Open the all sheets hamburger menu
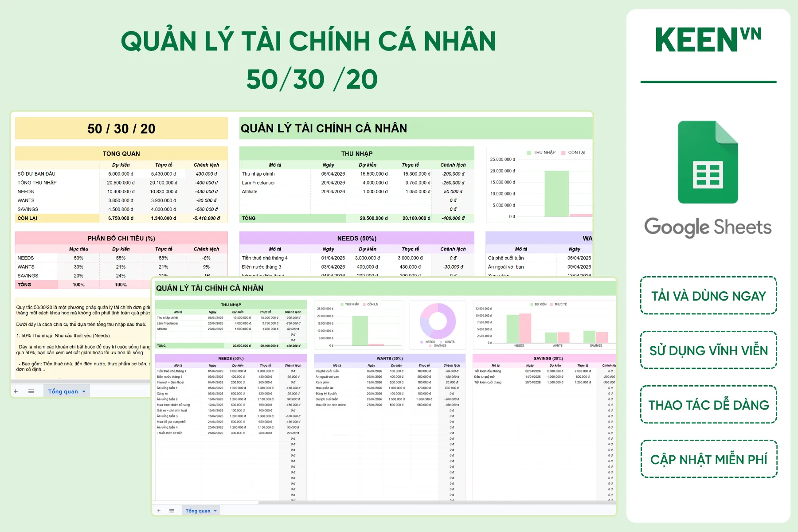The height and width of the screenshot is (532, 798). click(x=171, y=511)
